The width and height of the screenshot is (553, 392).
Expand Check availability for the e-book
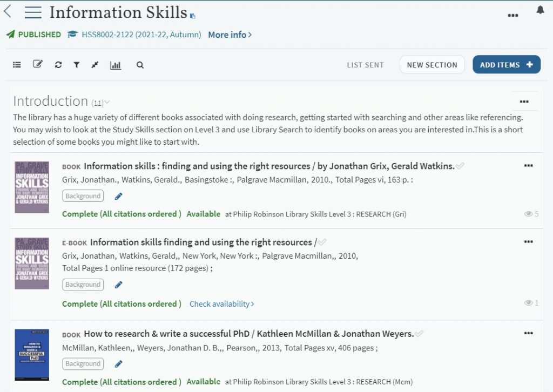221,304
